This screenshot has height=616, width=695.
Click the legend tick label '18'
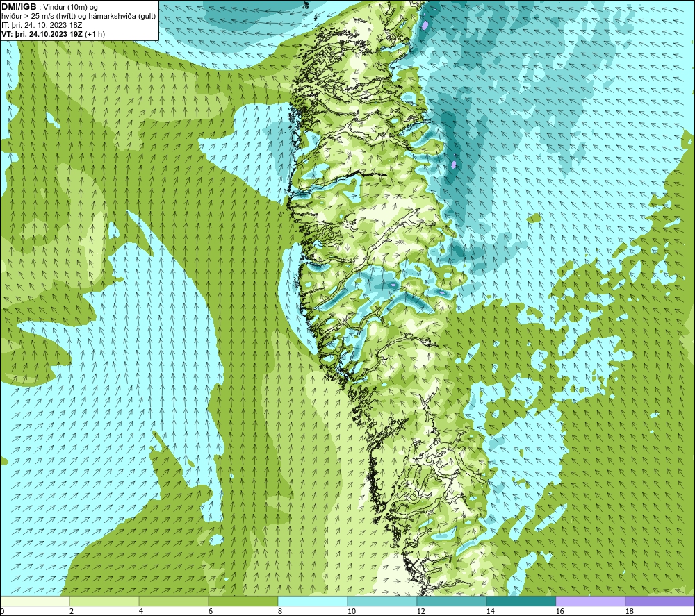[629, 611]
